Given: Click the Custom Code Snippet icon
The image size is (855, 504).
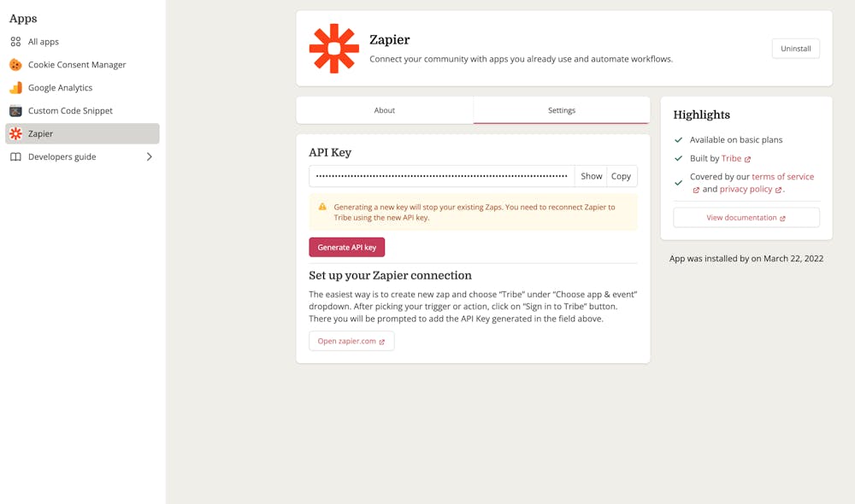Looking at the screenshot, I should click(15, 111).
